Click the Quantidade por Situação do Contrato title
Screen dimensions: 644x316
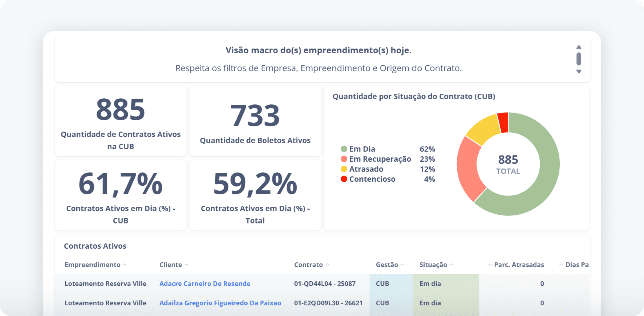click(x=414, y=96)
